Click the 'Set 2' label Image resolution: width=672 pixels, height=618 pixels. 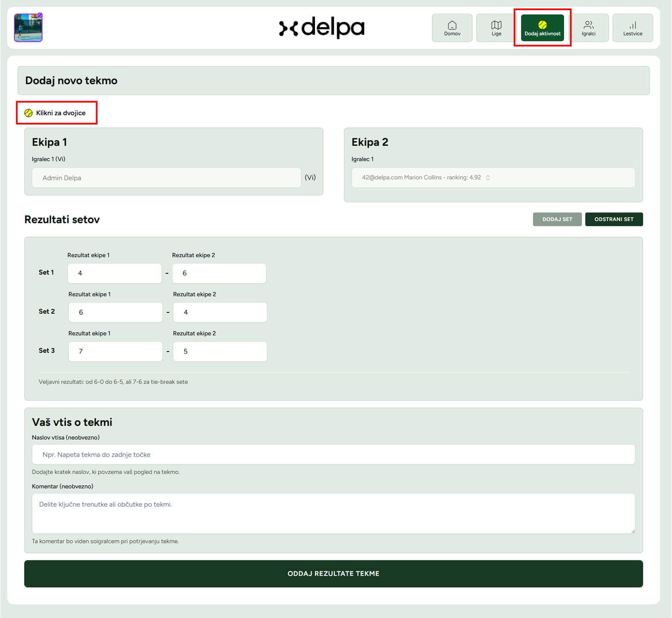point(47,312)
